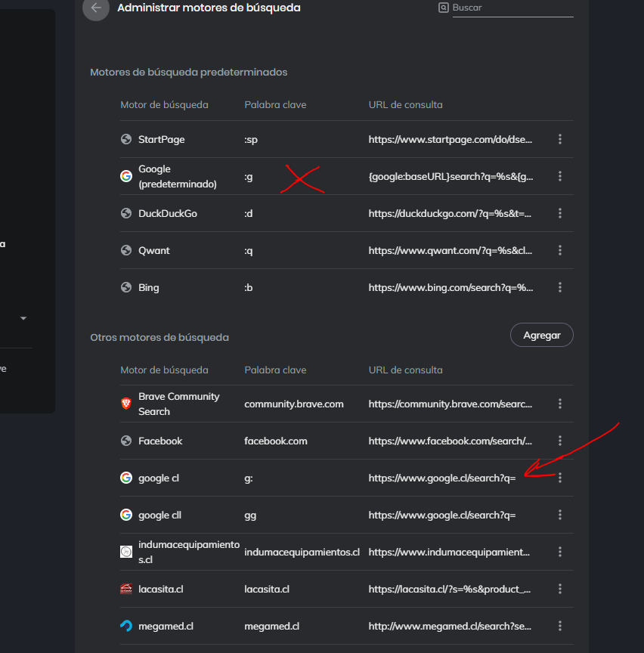The image size is (644, 653).
Task: Click the Buscar search field
Action: pos(512,8)
